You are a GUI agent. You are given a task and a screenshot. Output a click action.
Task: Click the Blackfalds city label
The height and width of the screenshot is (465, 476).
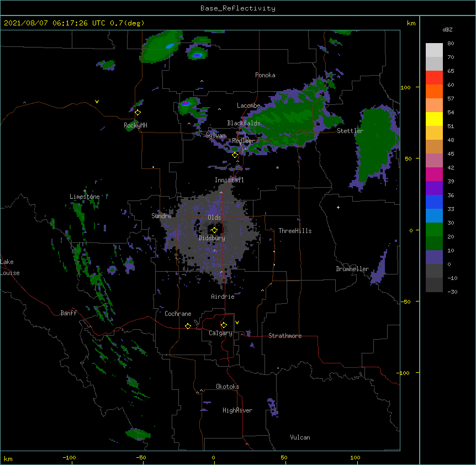(x=244, y=123)
